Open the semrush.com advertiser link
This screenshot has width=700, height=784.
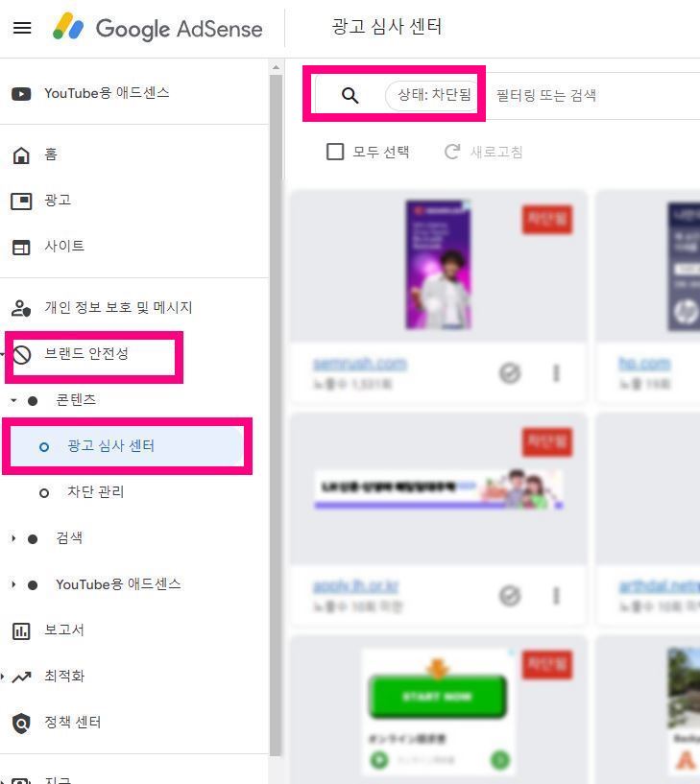(x=360, y=364)
